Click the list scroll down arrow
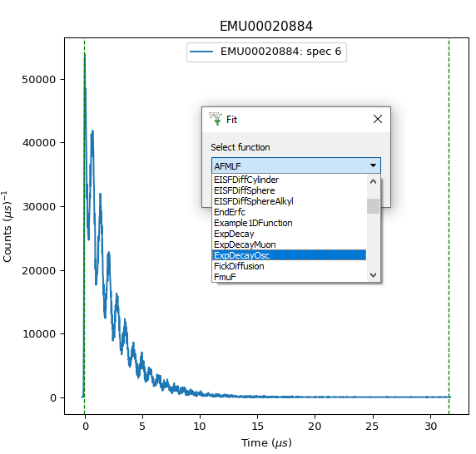The width and height of the screenshot is (476, 454). click(374, 275)
